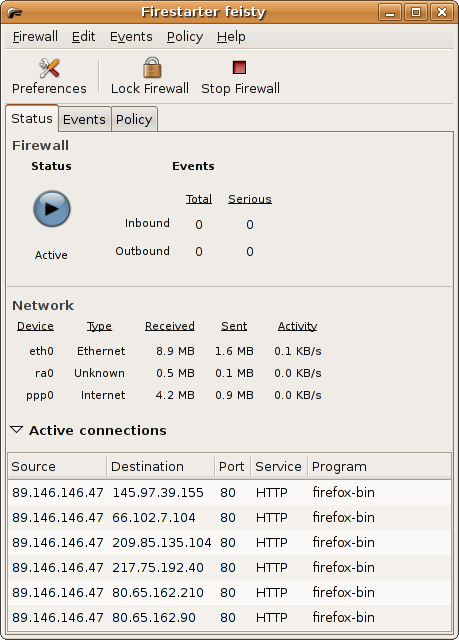Image resolution: width=459 pixels, height=640 pixels.
Task: Click the red Stop Firewall icon
Action: pos(239,67)
